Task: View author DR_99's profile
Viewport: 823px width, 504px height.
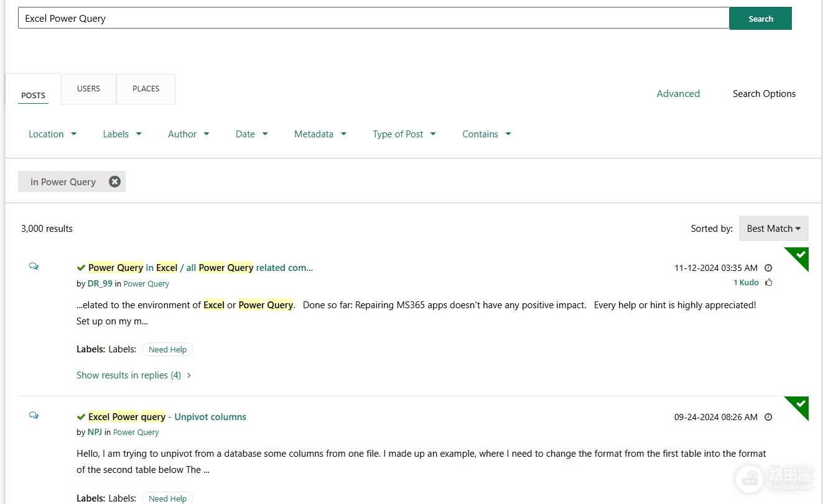Action: 100,284
